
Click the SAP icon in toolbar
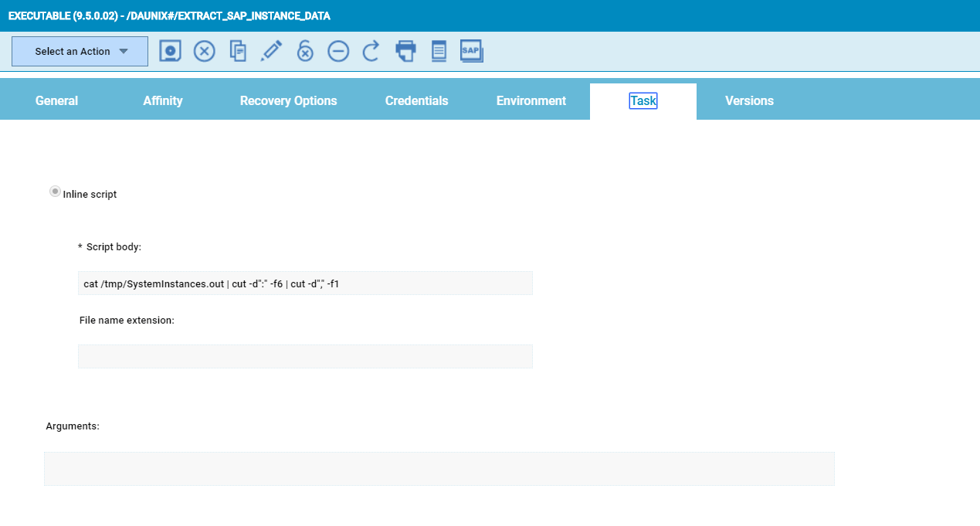[471, 52]
